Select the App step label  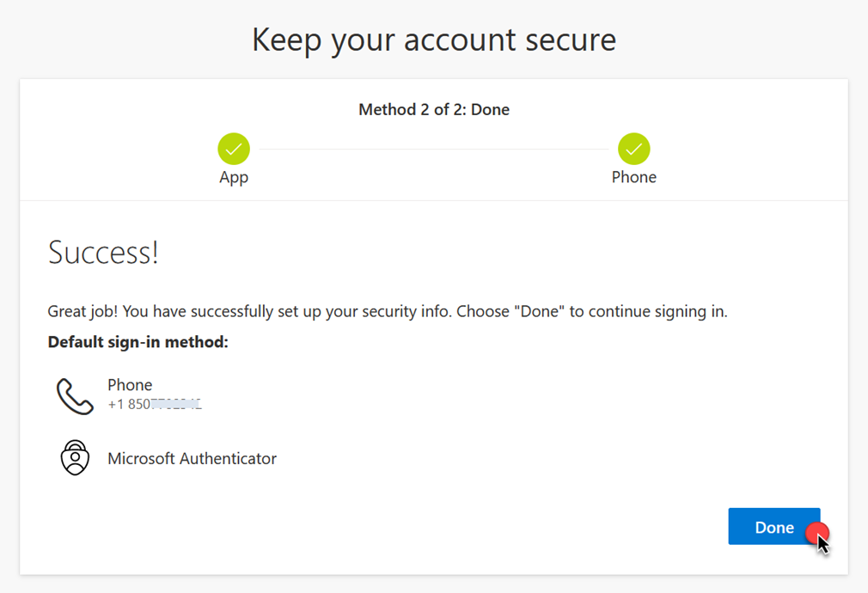[x=234, y=177]
